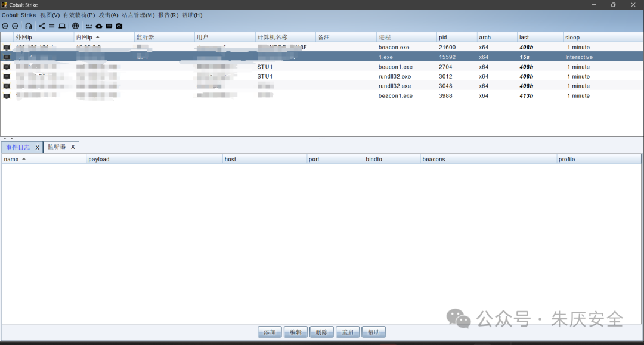This screenshot has height=345, width=644.
Task: Open the 报告(R) menu
Action: (168, 15)
